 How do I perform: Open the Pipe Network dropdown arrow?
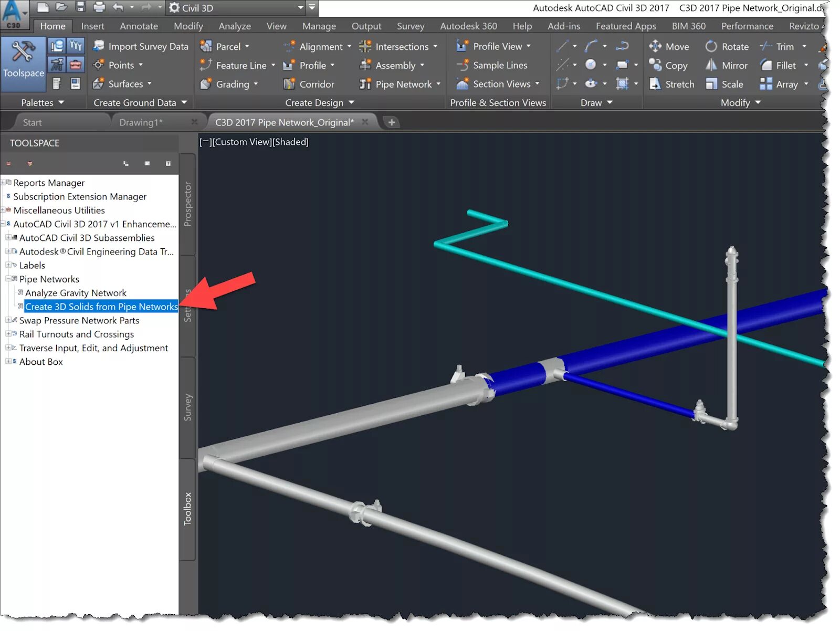(438, 84)
